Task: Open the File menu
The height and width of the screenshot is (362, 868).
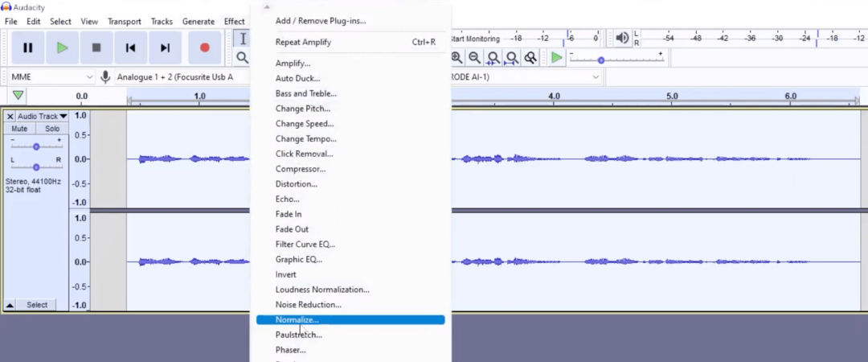Action: point(11,22)
